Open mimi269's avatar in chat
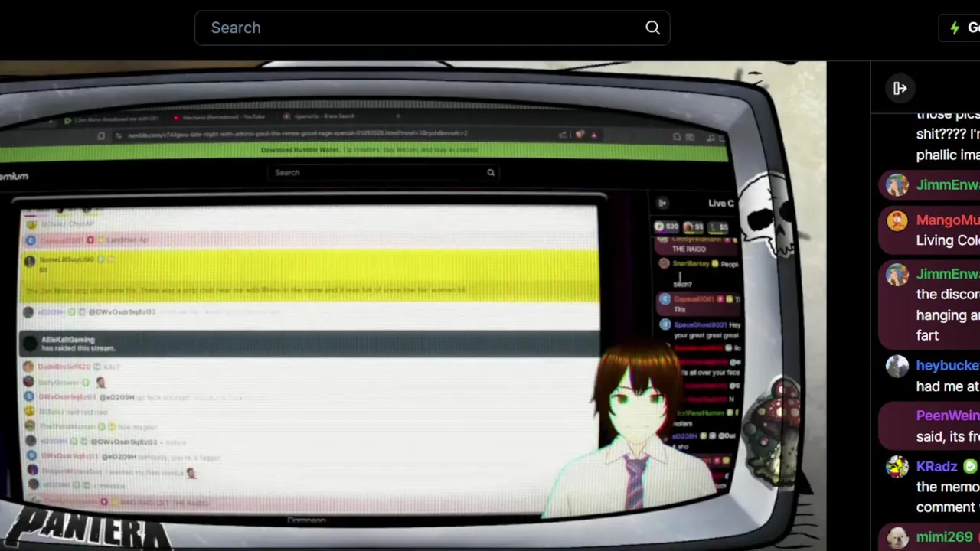Screen dimensions: 980x551 pos(897,537)
